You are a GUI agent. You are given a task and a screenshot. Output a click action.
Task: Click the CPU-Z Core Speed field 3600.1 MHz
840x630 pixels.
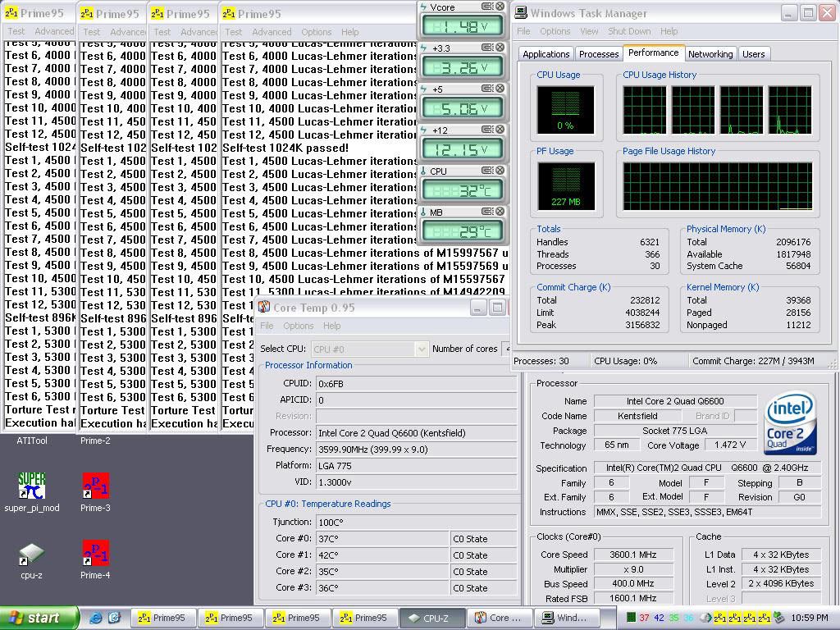coord(632,555)
